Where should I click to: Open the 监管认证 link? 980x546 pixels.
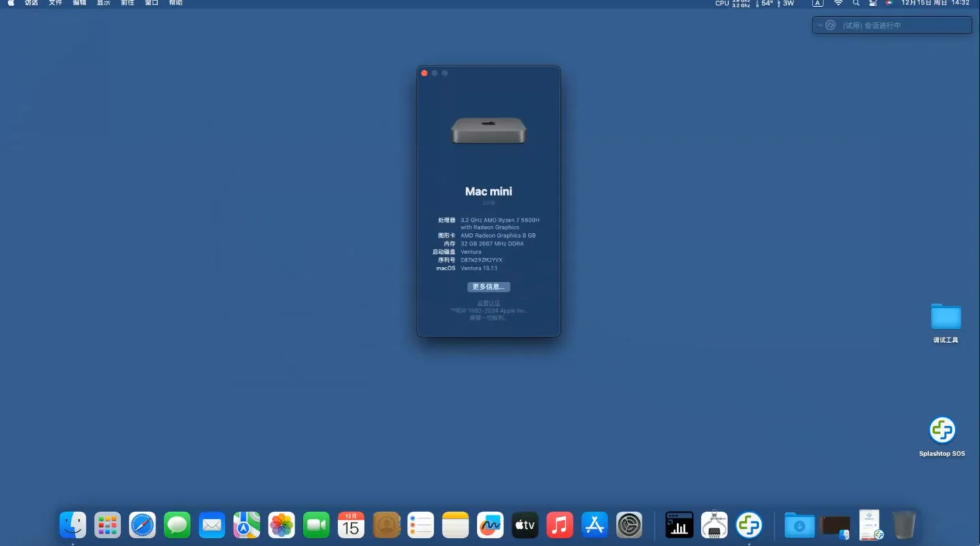pyautogui.click(x=488, y=303)
